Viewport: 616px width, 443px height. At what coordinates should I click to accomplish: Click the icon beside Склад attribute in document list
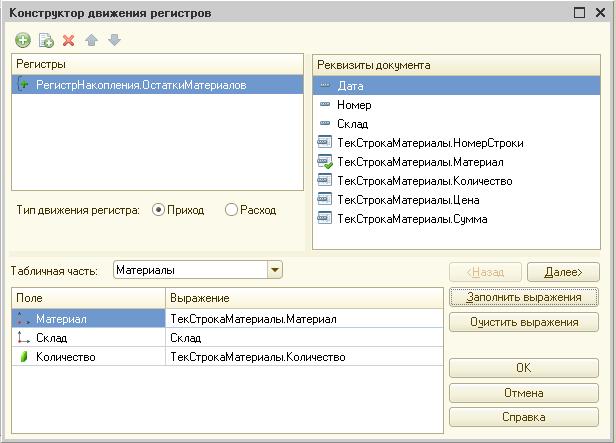pyautogui.click(x=324, y=123)
